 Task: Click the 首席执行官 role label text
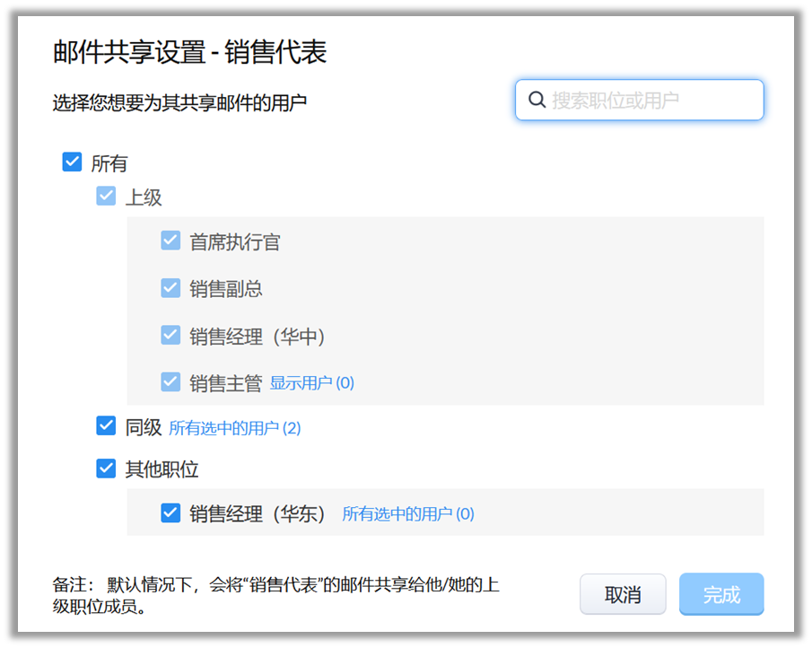coord(236,241)
